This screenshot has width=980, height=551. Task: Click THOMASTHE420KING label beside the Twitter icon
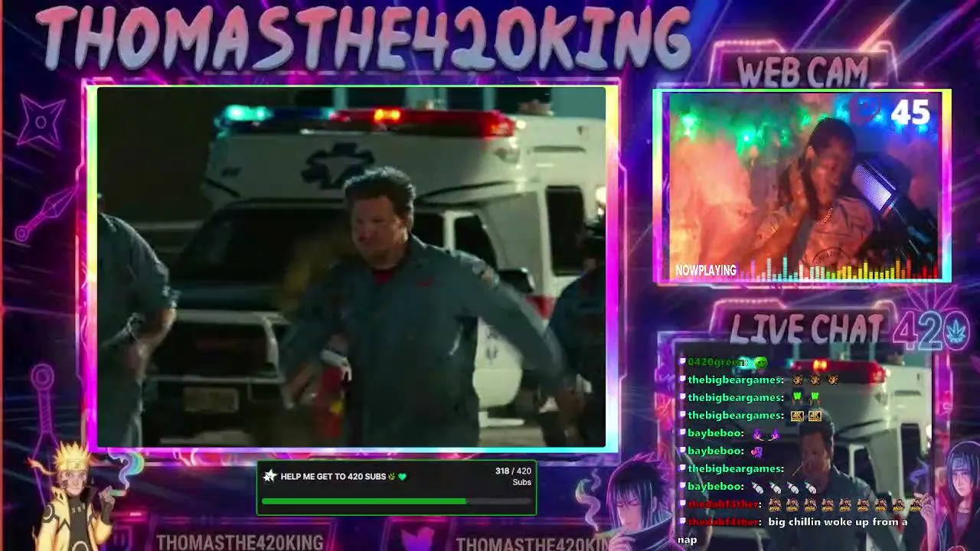tap(533, 543)
